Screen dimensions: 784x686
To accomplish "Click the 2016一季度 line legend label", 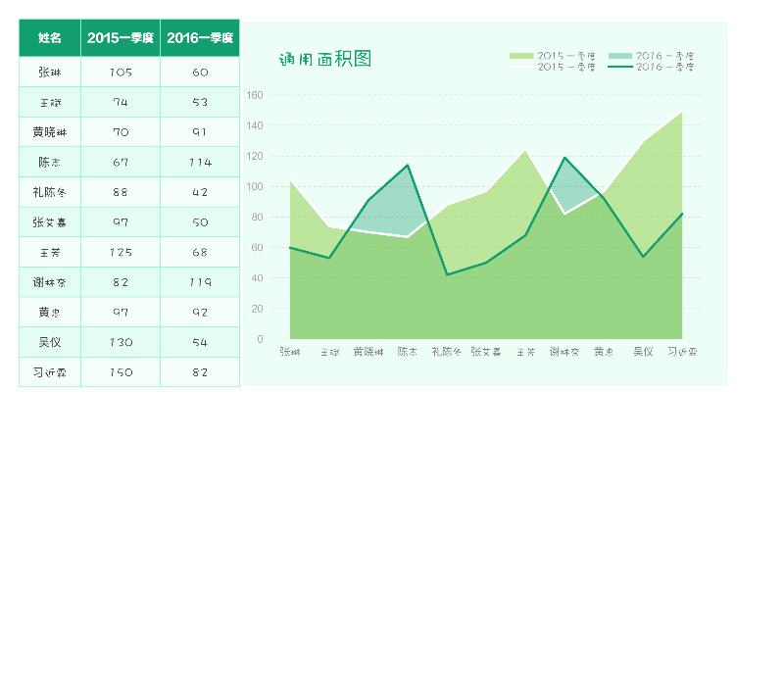I will (665, 67).
